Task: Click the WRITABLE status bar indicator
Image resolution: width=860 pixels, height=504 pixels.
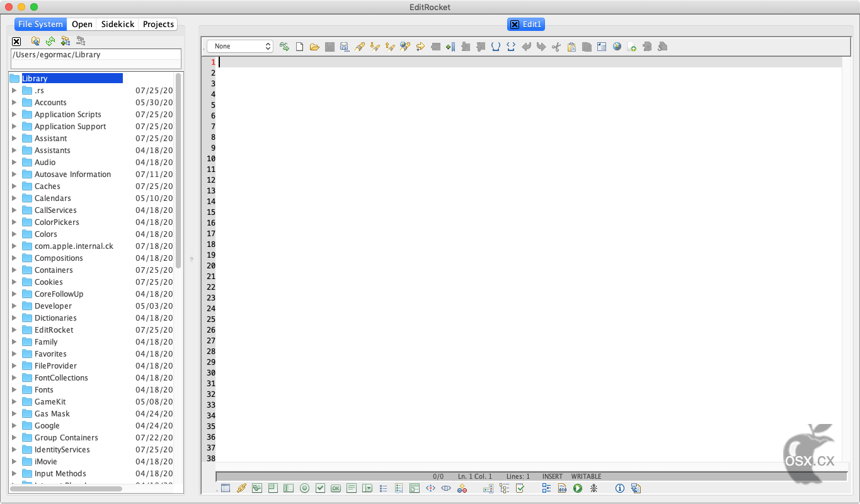Action: pos(586,476)
